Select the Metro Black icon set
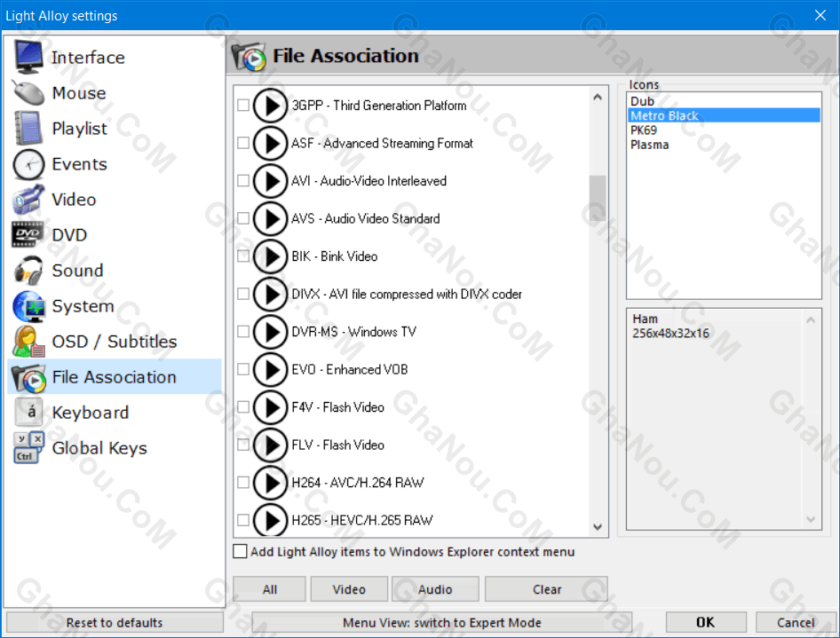This screenshot has width=840, height=638. (724, 115)
